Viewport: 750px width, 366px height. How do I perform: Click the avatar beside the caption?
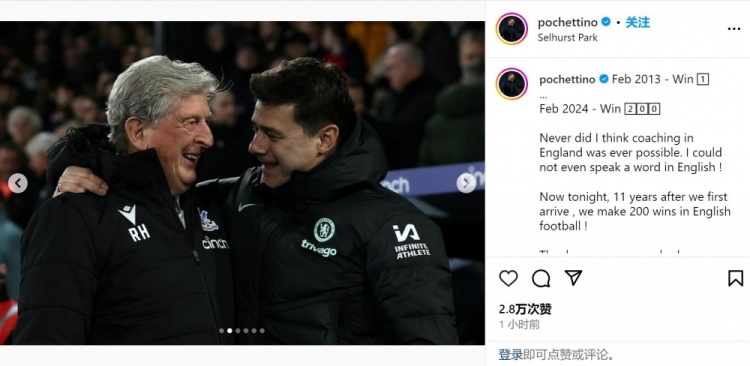pos(512,84)
